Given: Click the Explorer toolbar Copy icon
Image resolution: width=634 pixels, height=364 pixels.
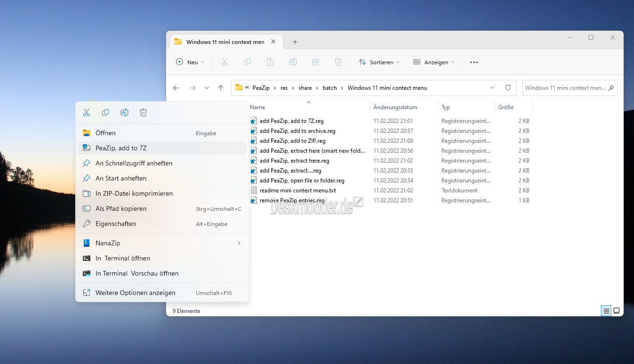Looking at the screenshot, I should (x=247, y=62).
